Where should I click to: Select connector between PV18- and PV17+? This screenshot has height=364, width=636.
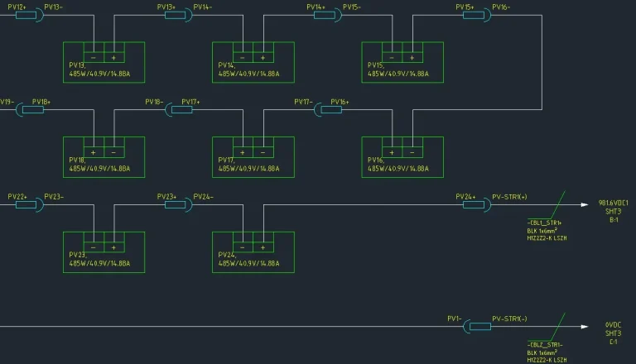point(178,110)
